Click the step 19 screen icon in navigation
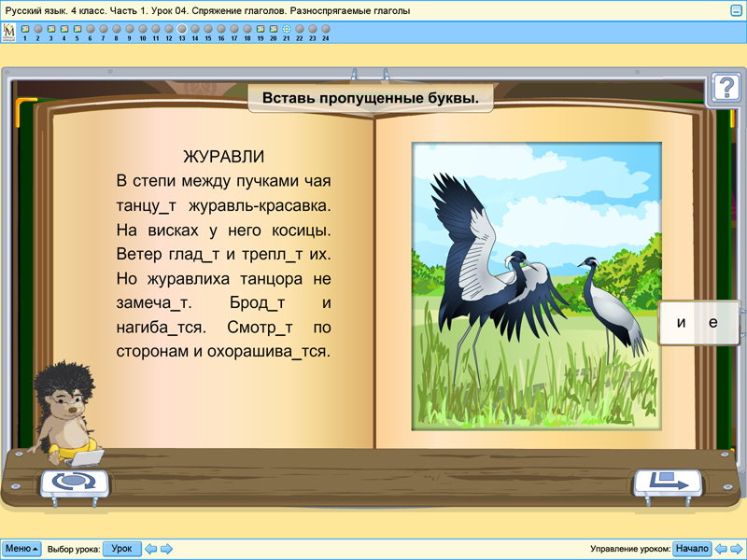The height and width of the screenshot is (560, 747). 261,28
